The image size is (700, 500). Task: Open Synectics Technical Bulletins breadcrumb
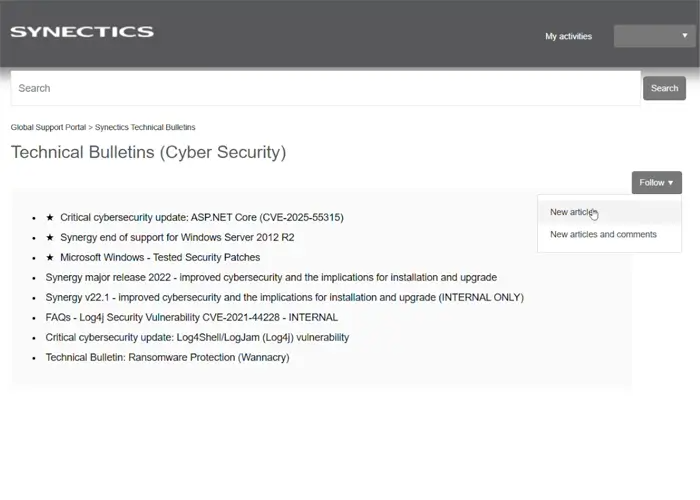pos(145,127)
